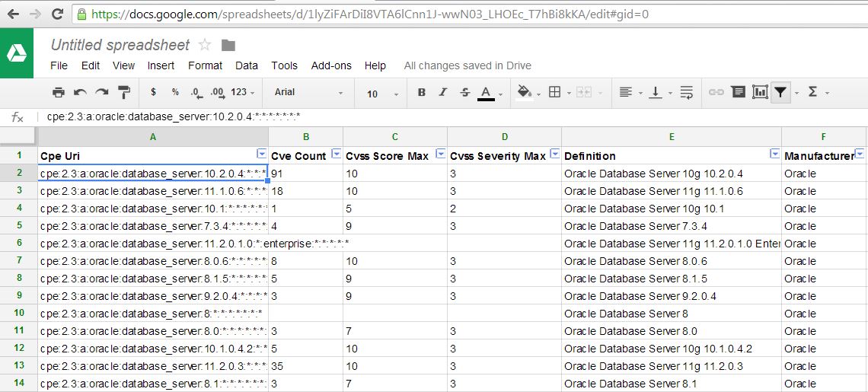
Task: Click the address bar URL field
Action: coord(471,14)
